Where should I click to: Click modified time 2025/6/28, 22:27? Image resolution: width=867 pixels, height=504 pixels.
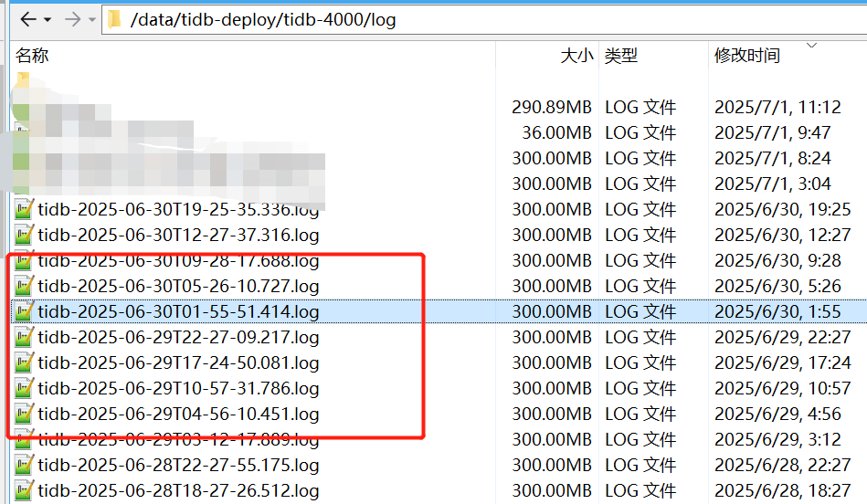(x=782, y=465)
